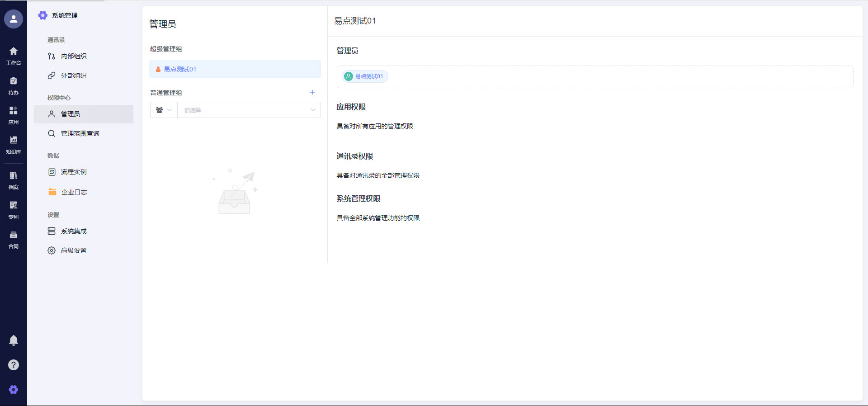Open the 请选择 selection dropdown

(244, 110)
